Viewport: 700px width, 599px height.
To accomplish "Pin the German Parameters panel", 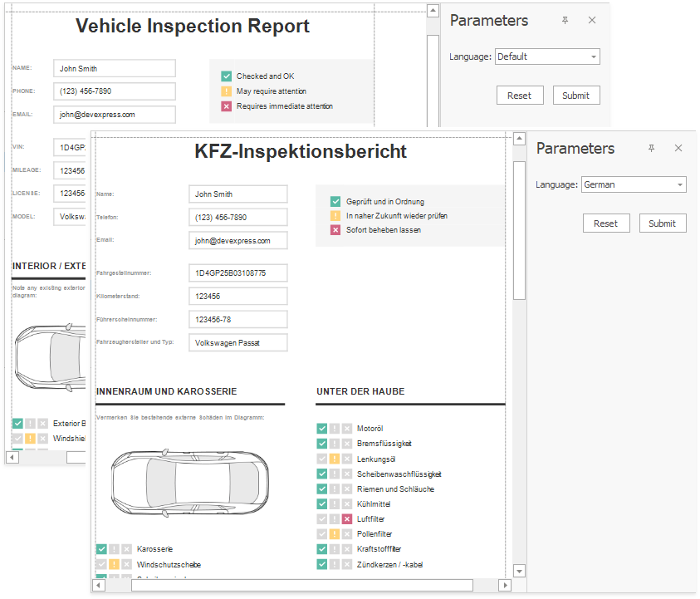I will (x=651, y=149).
